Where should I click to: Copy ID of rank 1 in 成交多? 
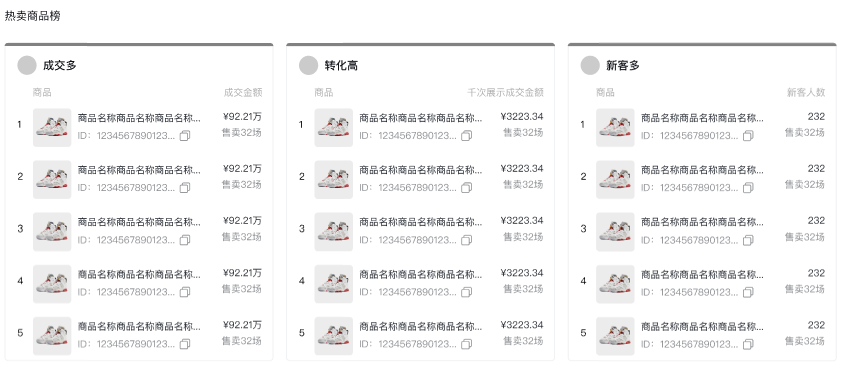pyautogui.click(x=185, y=136)
